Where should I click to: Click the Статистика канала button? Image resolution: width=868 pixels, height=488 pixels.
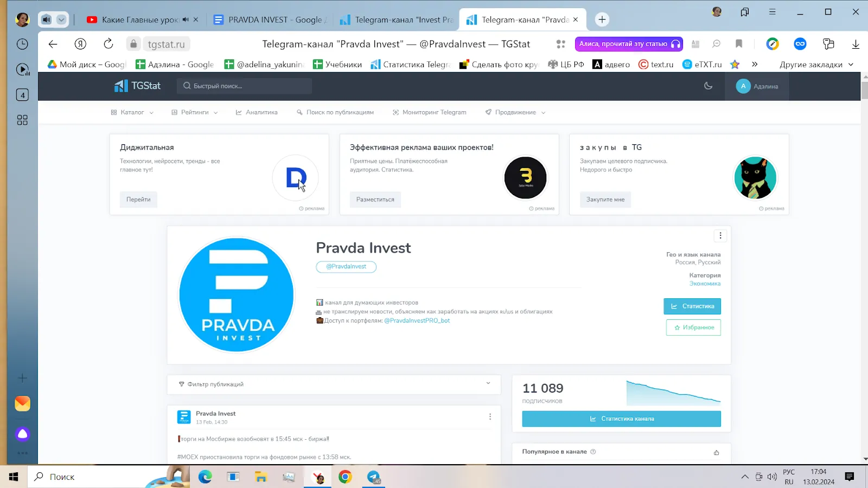coord(622,419)
